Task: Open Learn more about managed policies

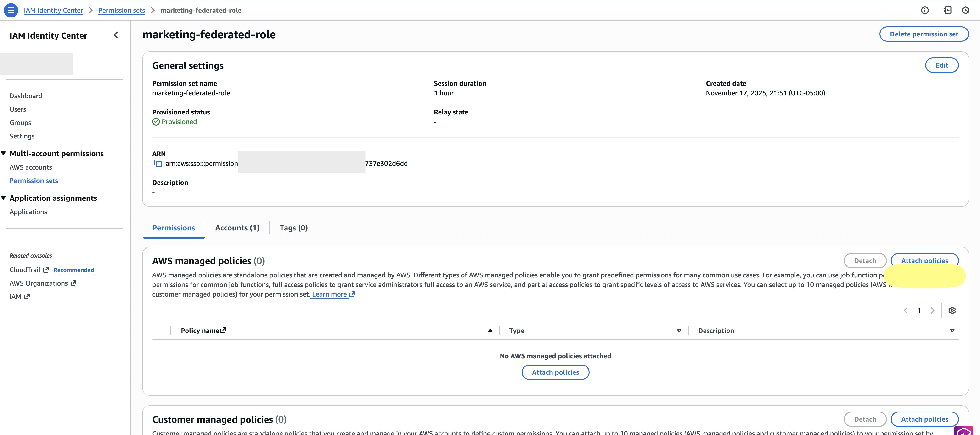Action: click(x=329, y=294)
